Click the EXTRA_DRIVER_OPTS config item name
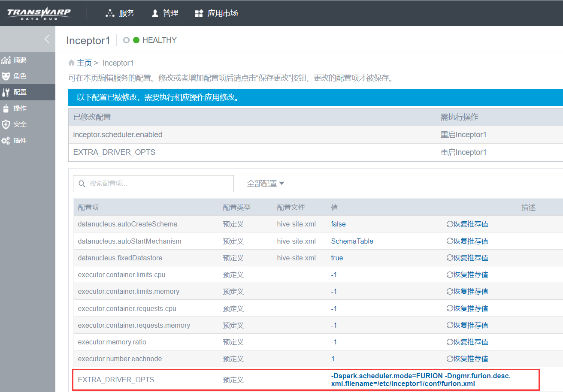 tap(116, 380)
